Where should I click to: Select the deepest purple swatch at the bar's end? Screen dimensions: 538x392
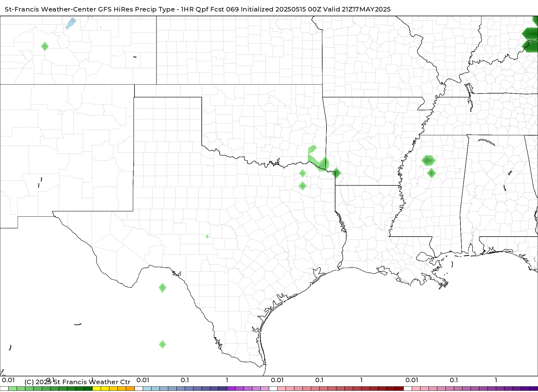pyautogui.click(x=534, y=389)
